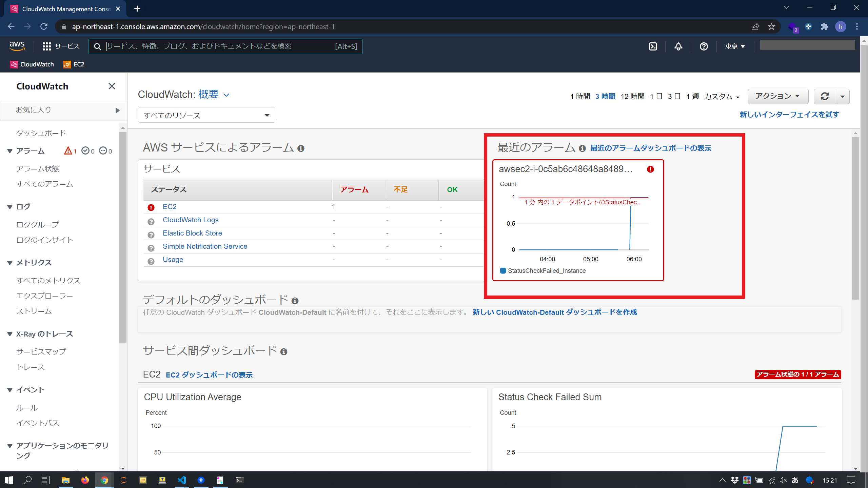Image resolution: width=868 pixels, height=488 pixels.
Task: Open File Explorer from taskbar
Action: pos(65,480)
